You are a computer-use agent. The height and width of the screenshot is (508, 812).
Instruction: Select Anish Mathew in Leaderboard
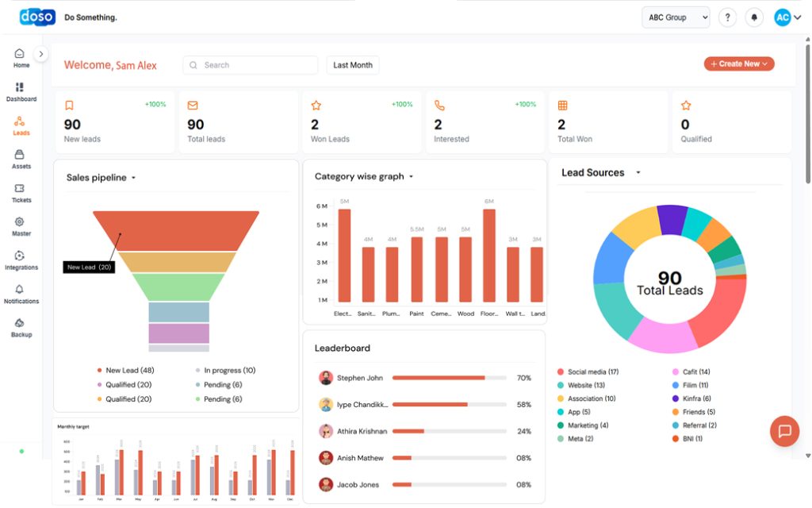pyautogui.click(x=360, y=458)
